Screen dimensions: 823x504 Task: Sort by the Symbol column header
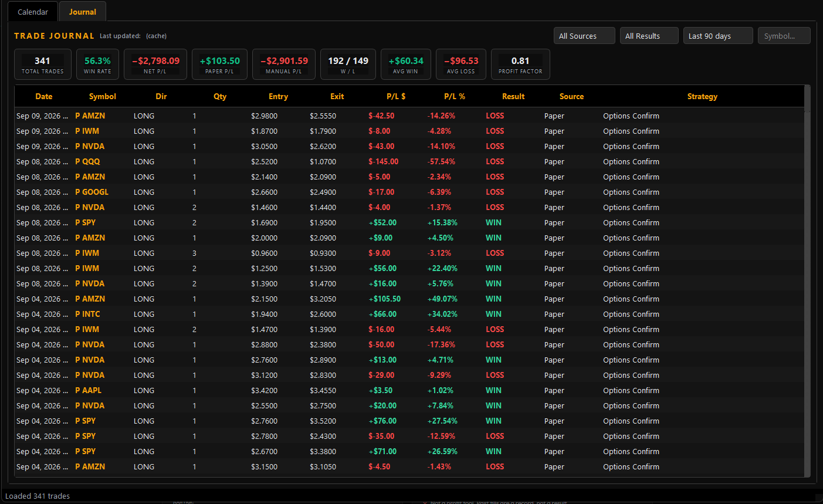tap(103, 96)
